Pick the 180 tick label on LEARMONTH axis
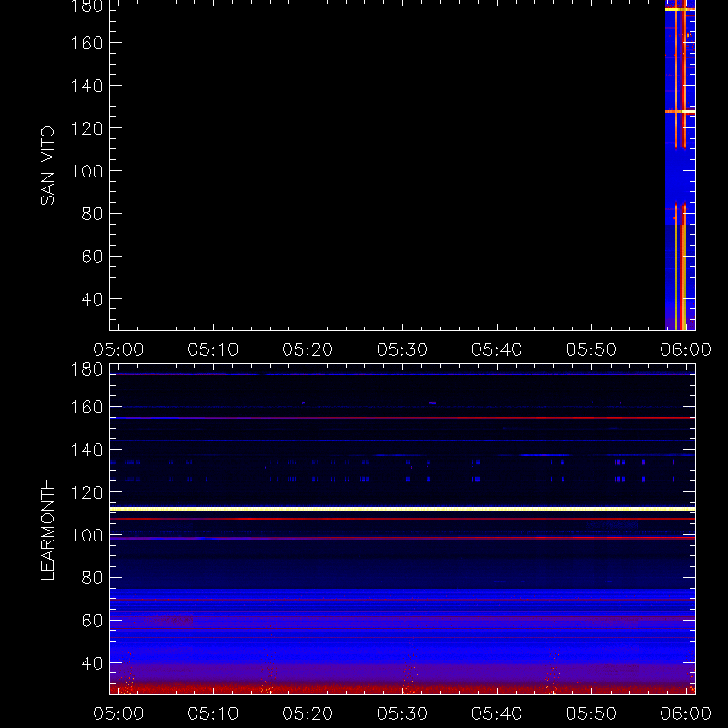 86,369
